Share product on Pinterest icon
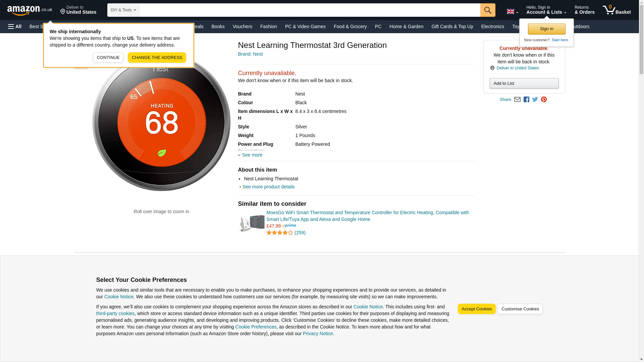644x362 pixels. pos(544,100)
